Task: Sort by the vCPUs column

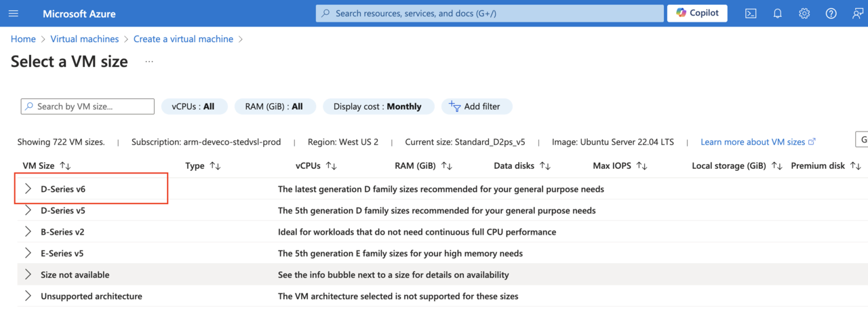Action: point(316,165)
